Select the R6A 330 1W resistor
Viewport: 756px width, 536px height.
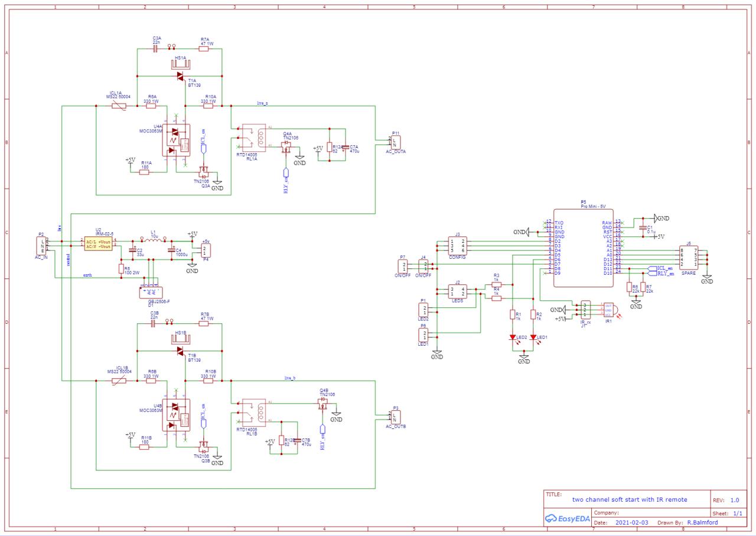click(x=150, y=106)
